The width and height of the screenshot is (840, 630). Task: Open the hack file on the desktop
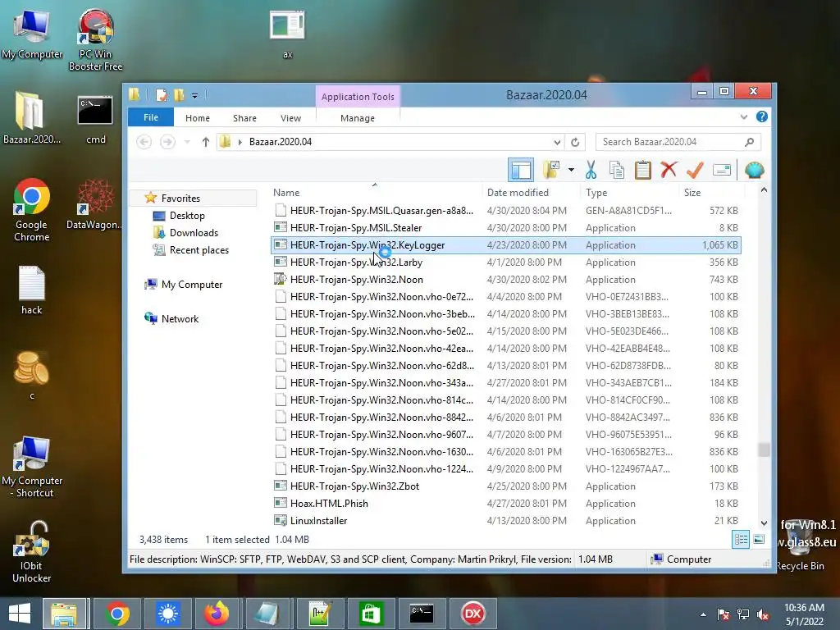[x=32, y=290]
